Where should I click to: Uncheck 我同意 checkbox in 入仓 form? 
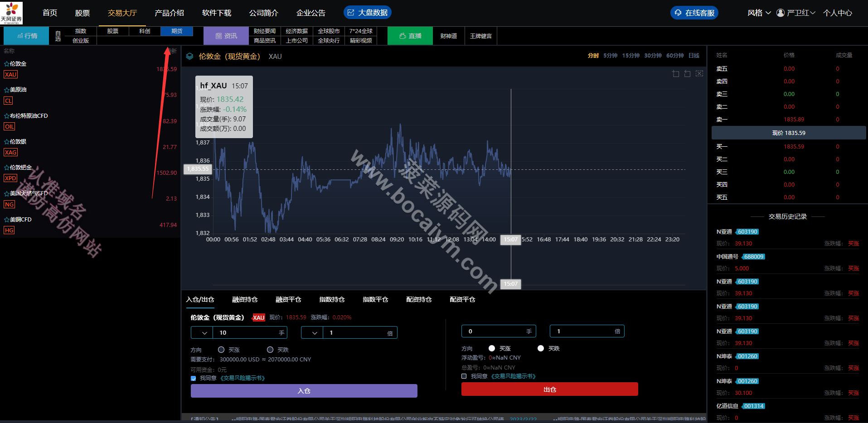(x=194, y=378)
